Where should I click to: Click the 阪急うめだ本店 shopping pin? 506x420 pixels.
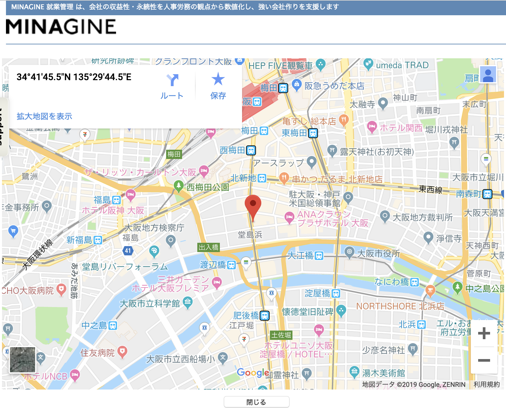click(296, 85)
